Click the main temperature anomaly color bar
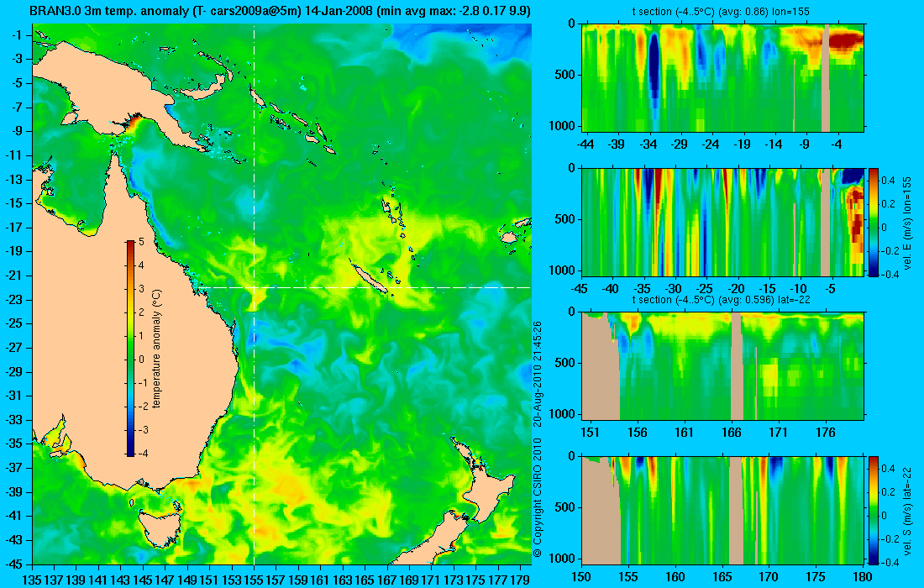Viewport: 924px width, 588px height. (129, 349)
